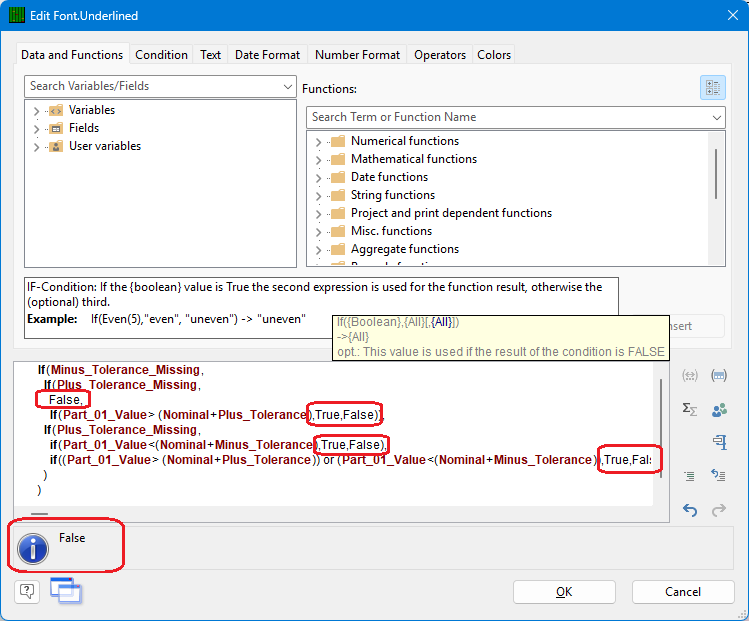This screenshot has width=749, height=621.
Task: Click the formula editor vertical scrollbar
Action: [x=661, y=426]
